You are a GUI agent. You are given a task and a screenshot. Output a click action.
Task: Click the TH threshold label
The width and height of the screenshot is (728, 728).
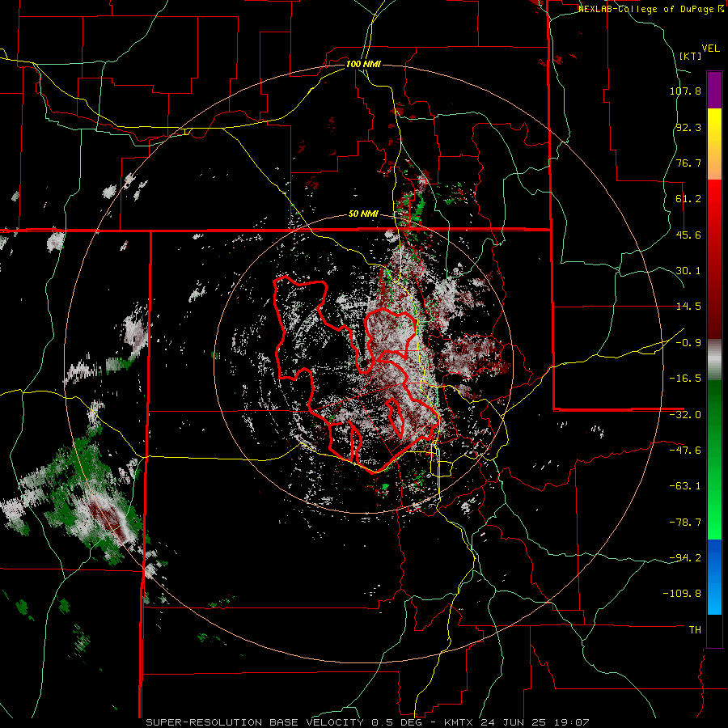click(x=695, y=630)
